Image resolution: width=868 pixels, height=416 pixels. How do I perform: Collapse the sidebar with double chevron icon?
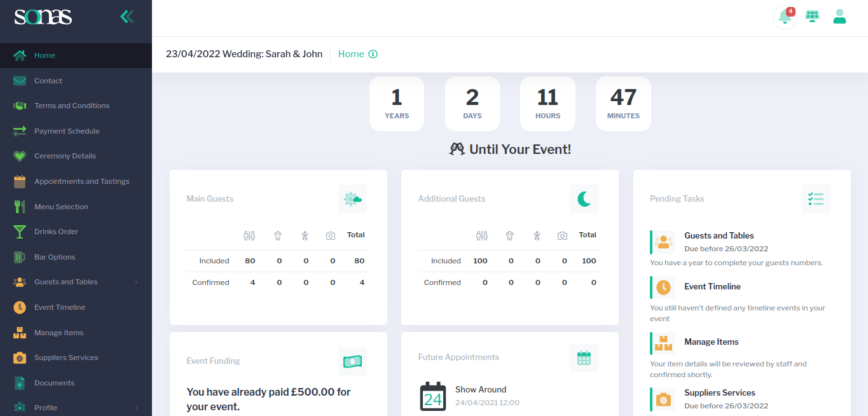click(127, 17)
